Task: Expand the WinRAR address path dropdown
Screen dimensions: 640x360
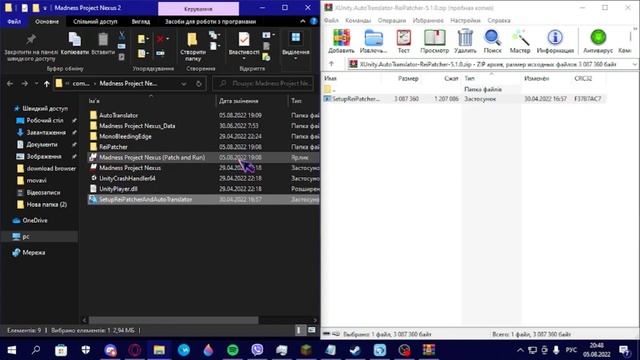Action: pyautogui.click(x=635, y=64)
